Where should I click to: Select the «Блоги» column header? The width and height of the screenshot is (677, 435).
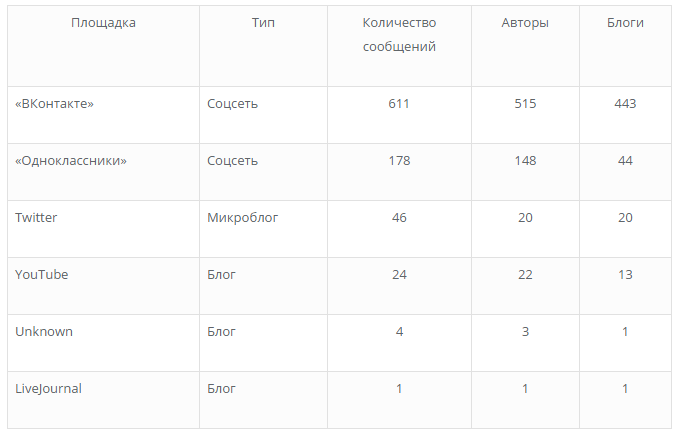(625, 23)
